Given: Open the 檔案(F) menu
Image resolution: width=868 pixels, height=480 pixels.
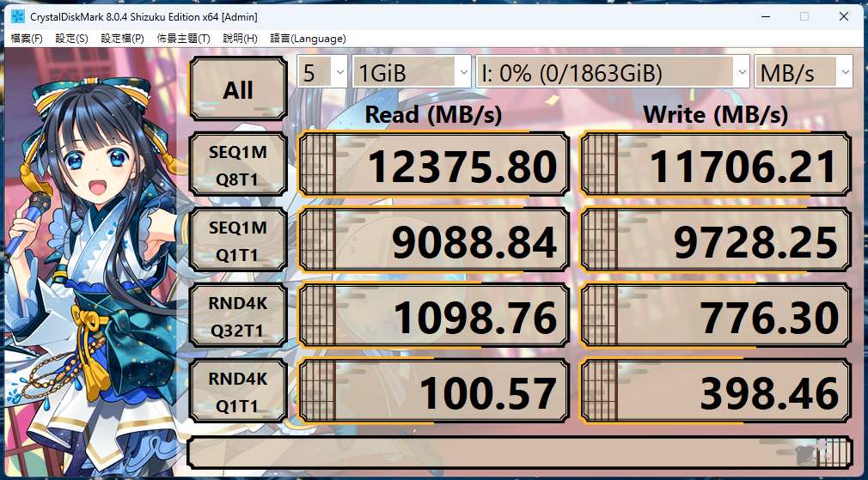Looking at the screenshot, I should [27, 39].
